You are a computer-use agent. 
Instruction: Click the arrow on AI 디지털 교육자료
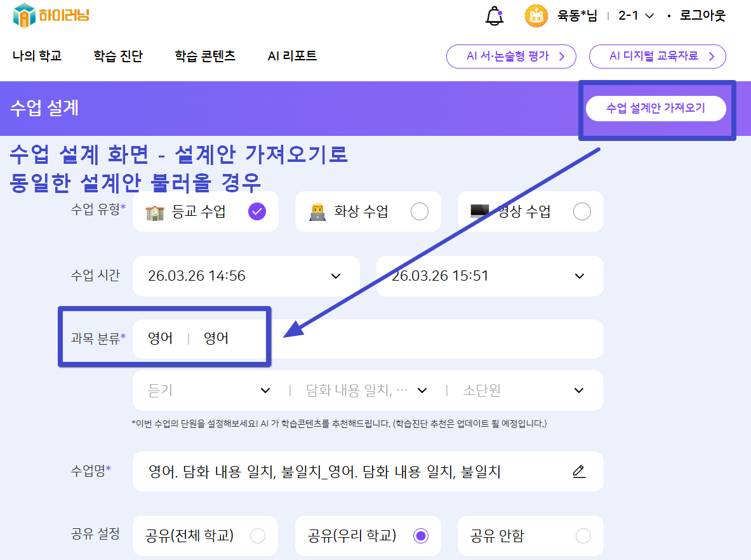pyautogui.click(x=711, y=57)
